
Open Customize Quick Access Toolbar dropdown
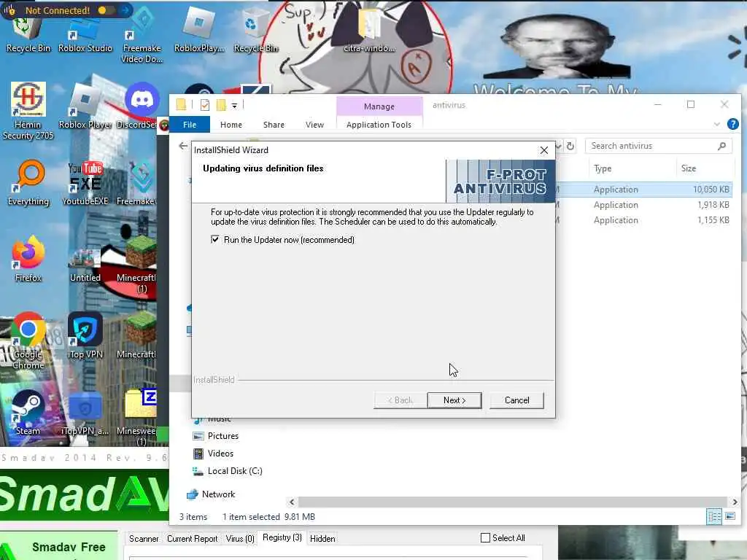(234, 105)
